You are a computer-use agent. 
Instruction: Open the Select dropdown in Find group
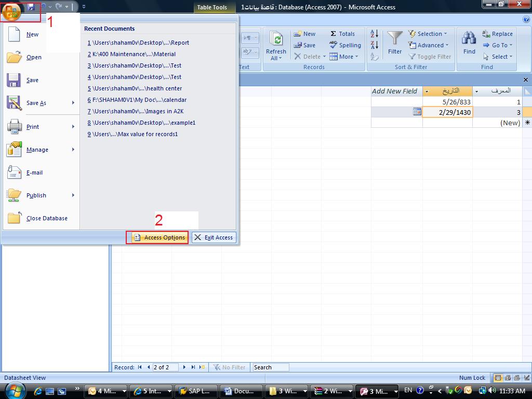click(497, 57)
